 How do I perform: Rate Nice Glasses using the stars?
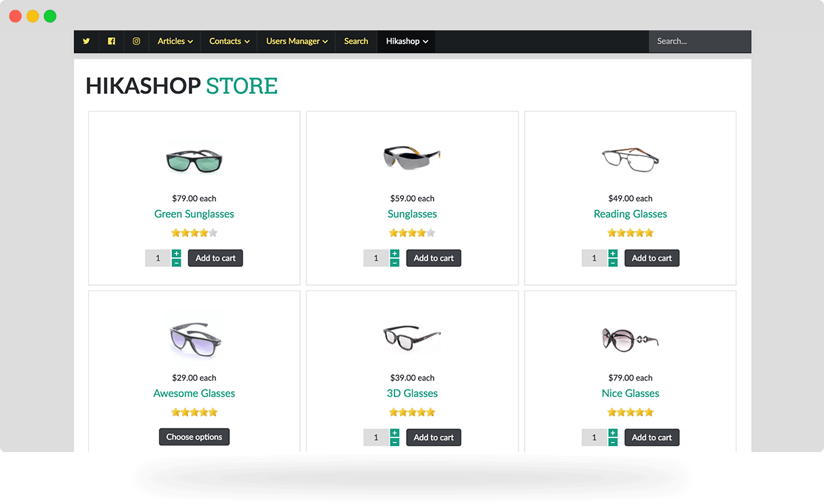pos(630,412)
